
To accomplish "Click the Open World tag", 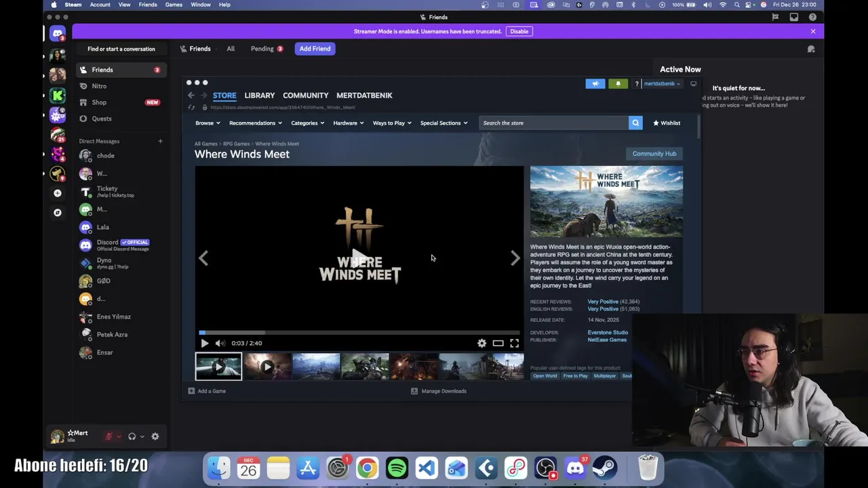I will pyautogui.click(x=545, y=376).
